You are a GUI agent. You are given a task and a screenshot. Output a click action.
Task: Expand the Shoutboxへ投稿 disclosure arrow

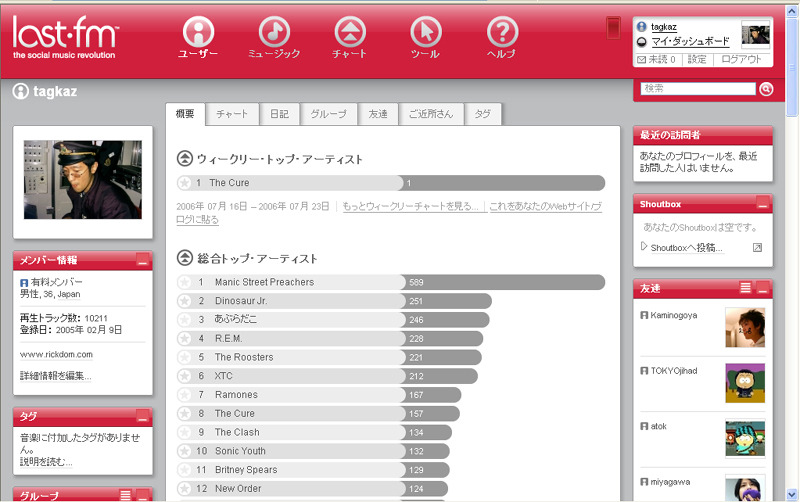click(644, 246)
